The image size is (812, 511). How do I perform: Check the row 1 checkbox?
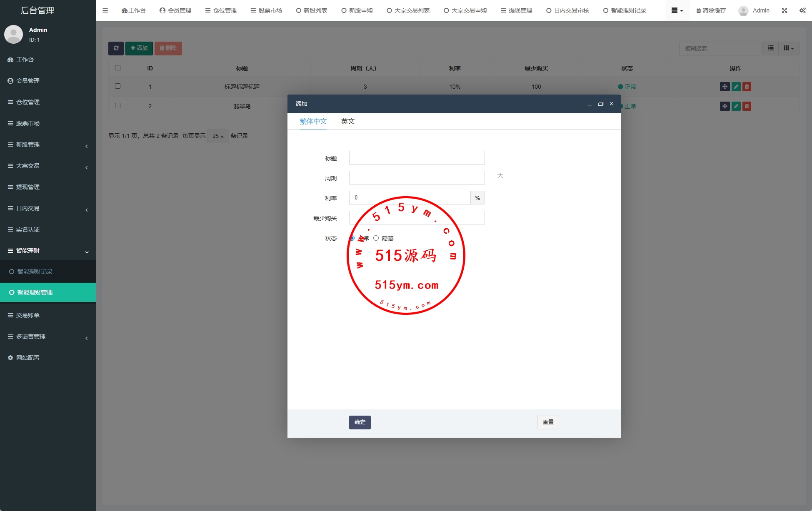pos(117,86)
